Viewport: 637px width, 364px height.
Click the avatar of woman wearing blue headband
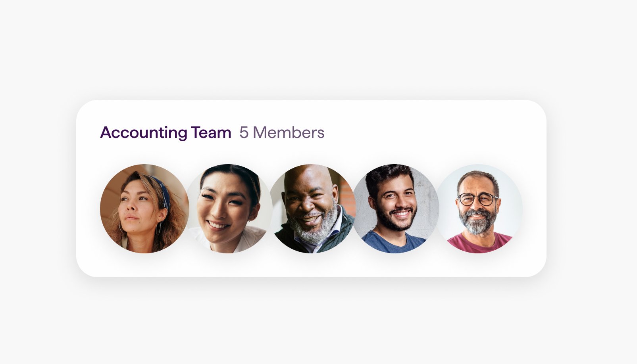pyautogui.click(x=144, y=209)
